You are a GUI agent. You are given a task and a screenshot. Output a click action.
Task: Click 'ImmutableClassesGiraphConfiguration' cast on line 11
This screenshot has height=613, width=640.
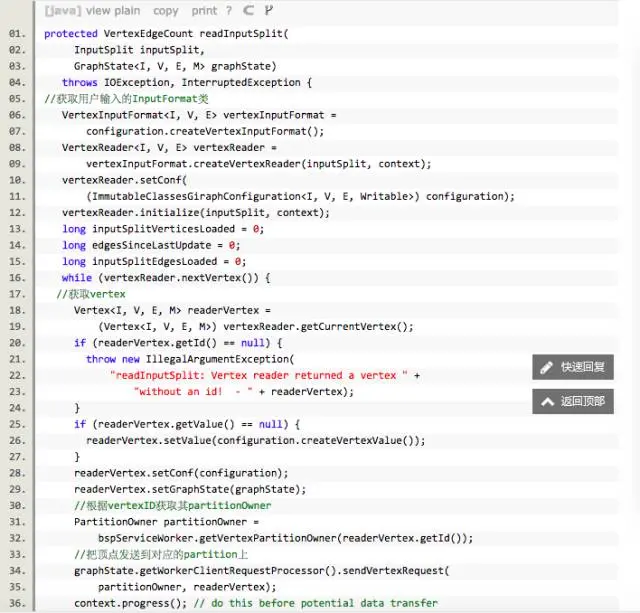196,196
